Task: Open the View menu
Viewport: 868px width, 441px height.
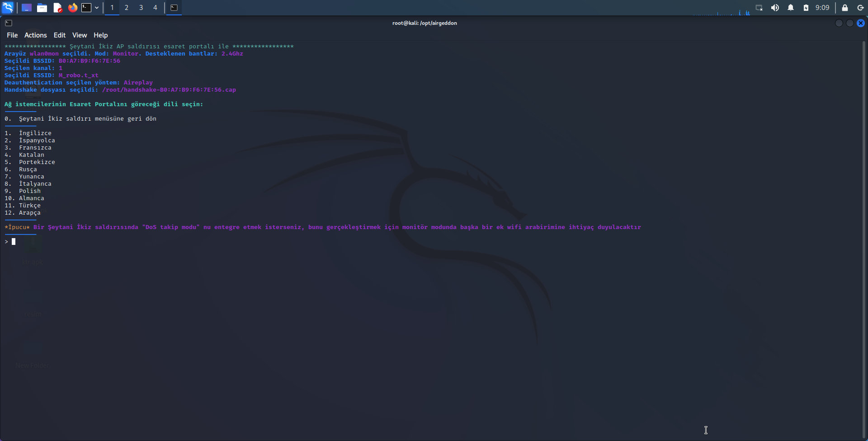Action: click(x=80, y=35)
